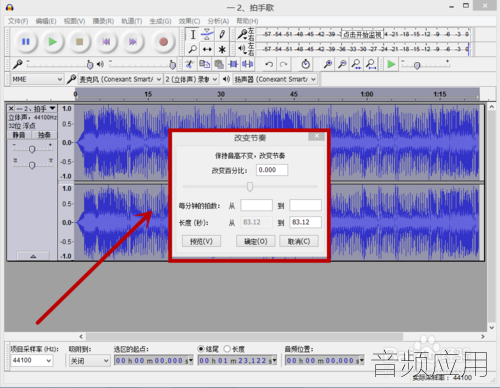The width and height of the screenshot is (500, 388).
Task: Open the 分析(A) menu
Action: click(218, 21)
